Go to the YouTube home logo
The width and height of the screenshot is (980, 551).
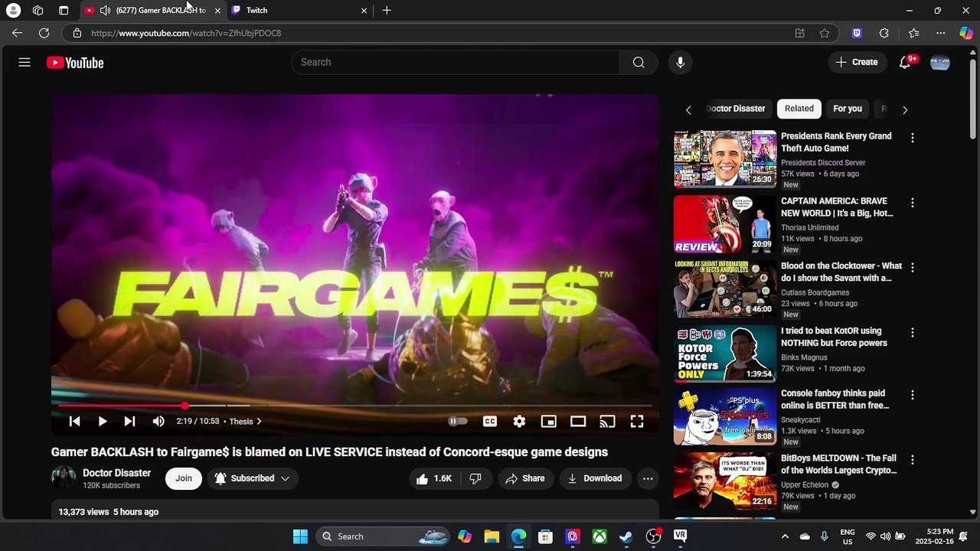point(75,63)
